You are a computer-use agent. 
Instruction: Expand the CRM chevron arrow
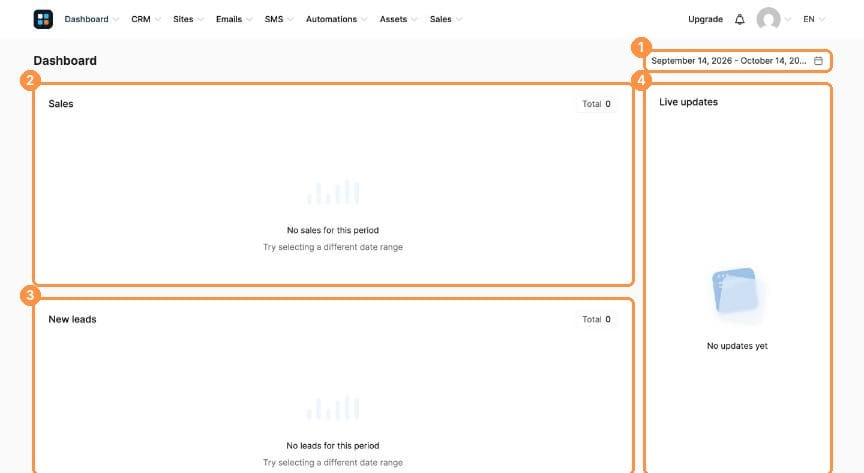point(158,20)
